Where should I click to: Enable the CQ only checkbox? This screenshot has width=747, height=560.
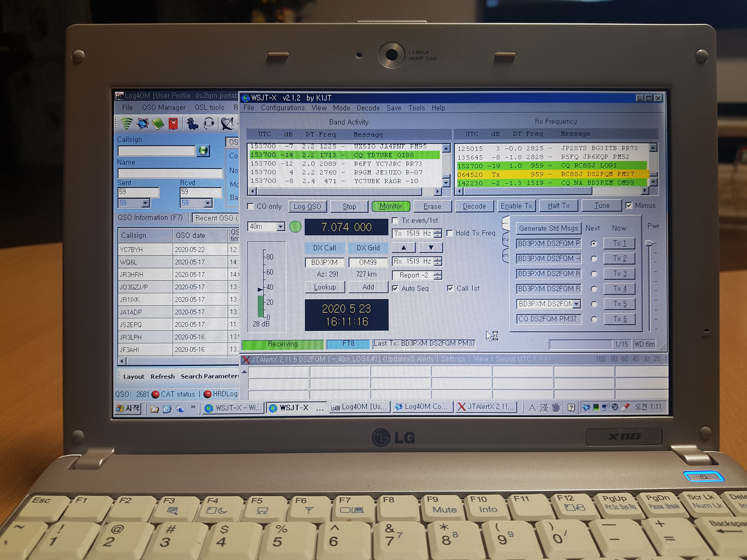pos(251,206)
